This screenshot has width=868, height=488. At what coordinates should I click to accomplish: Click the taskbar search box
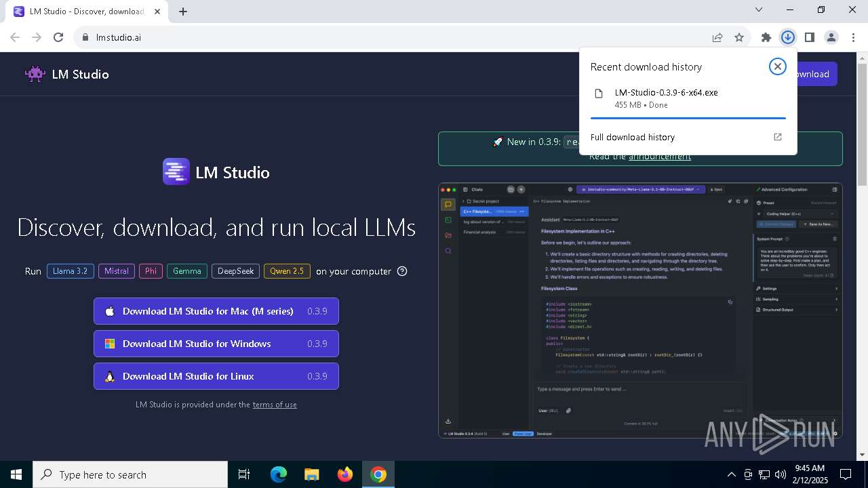click(x=130, y=474)
